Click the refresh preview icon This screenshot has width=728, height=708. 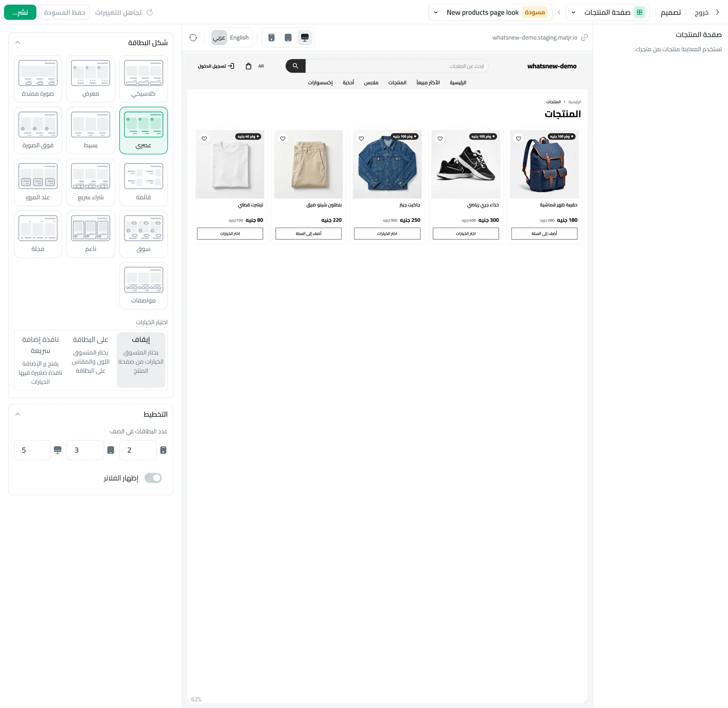point(193,38)
